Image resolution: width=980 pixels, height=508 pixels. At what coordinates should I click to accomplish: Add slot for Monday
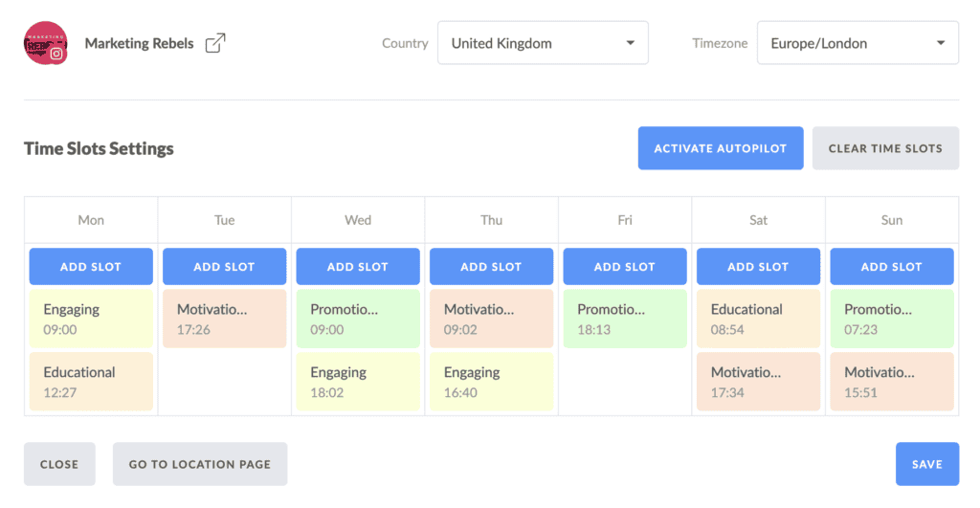91,266
